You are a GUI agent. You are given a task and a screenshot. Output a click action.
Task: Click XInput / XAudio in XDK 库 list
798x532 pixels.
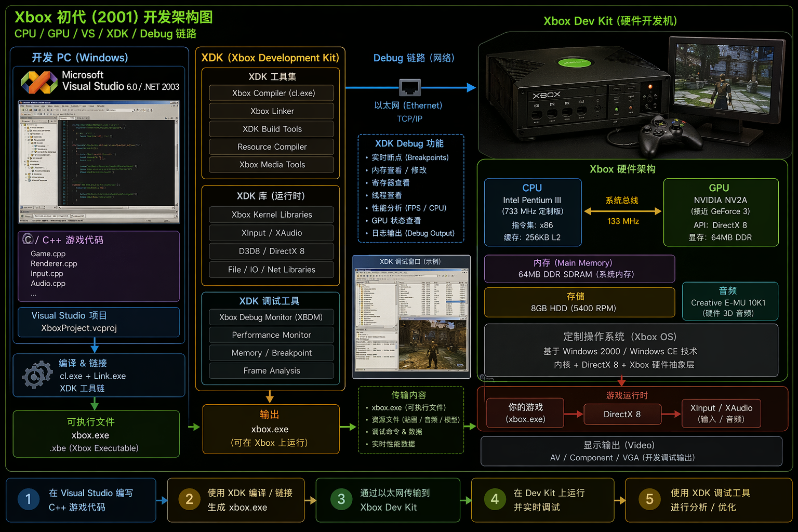coord(272,233)
